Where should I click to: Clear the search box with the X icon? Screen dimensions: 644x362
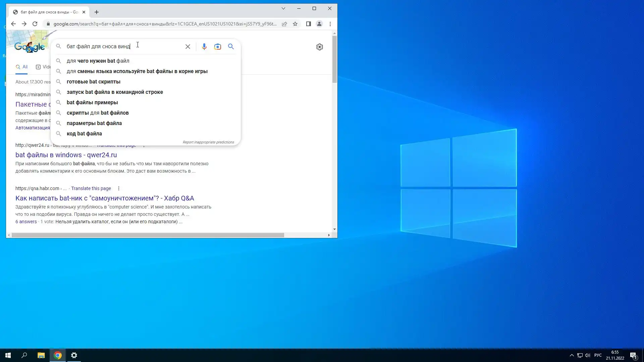pyautogui.click(x=188, y=47)
